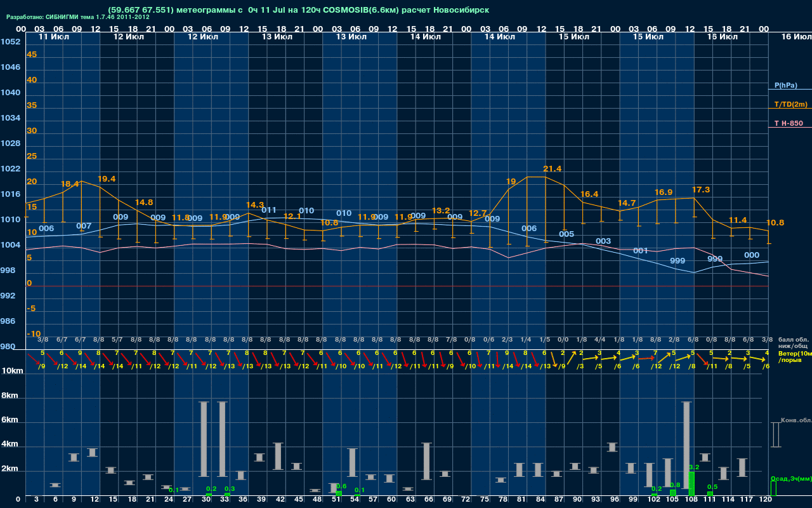Click the 'балл обл. ниж/общ' legend text

793,343
